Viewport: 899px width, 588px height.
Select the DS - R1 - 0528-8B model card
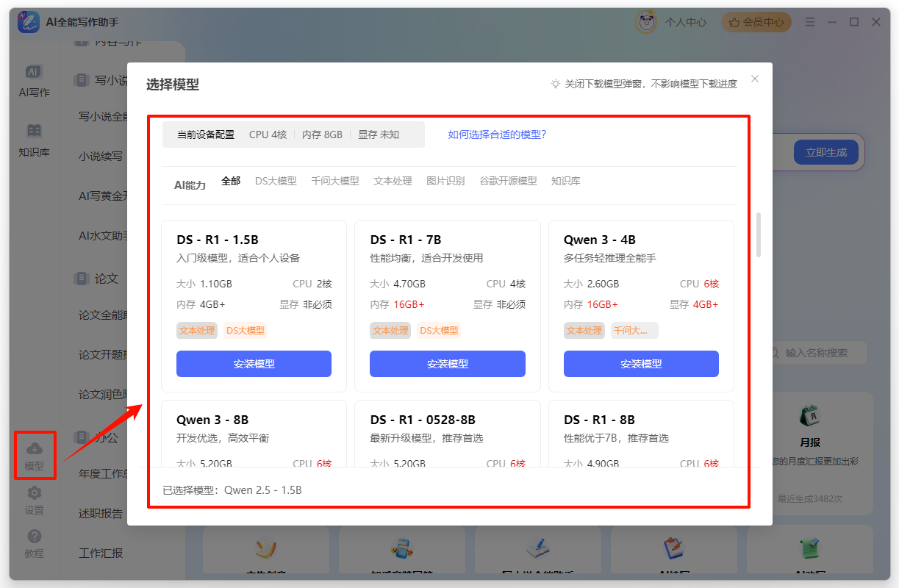pos(447,434)
